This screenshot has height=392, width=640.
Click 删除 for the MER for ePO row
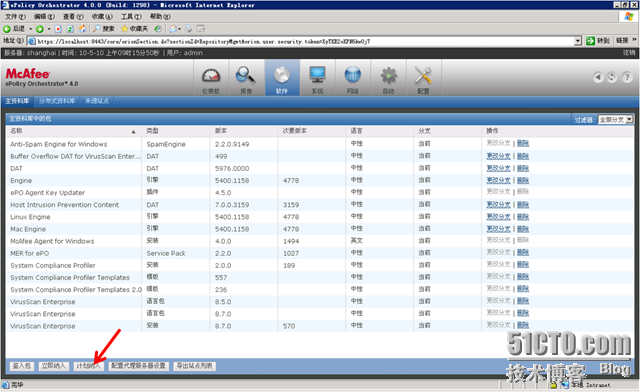click(x=522, y=253)
